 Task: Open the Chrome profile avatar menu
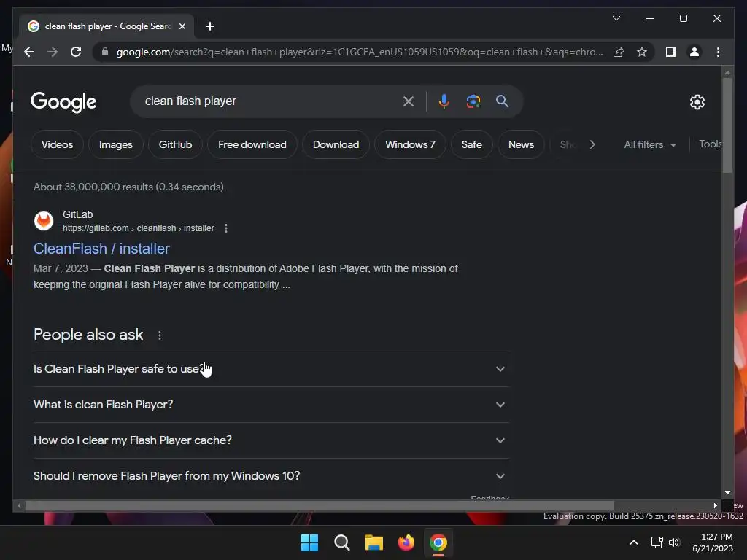tap(694, 52)
